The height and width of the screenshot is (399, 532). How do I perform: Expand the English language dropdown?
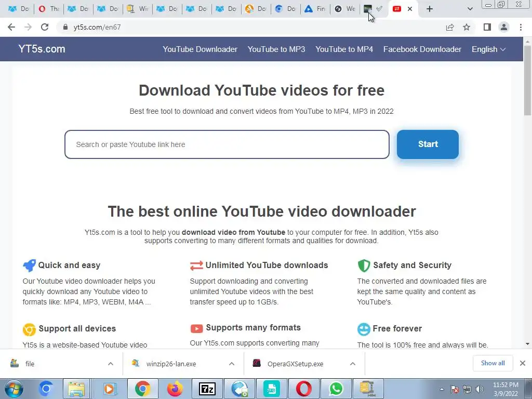(x=488, y=49)
